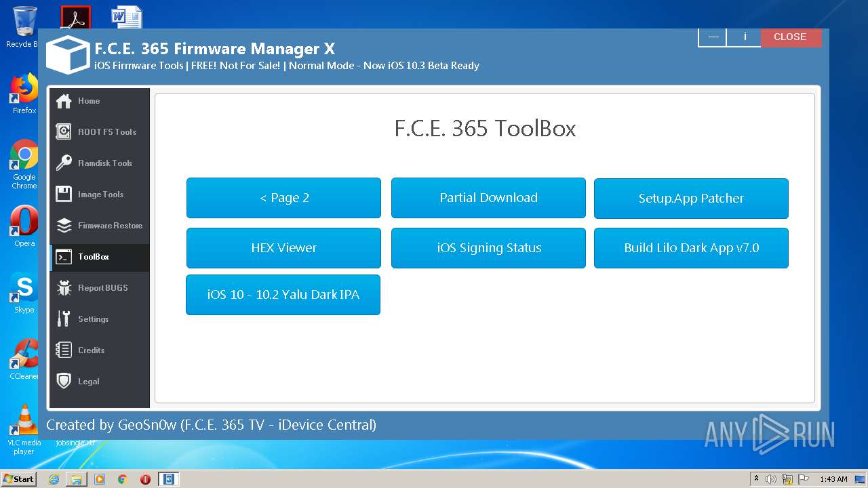Click the Credits list icon
The image size is (868, 488).
pos(64,350)
